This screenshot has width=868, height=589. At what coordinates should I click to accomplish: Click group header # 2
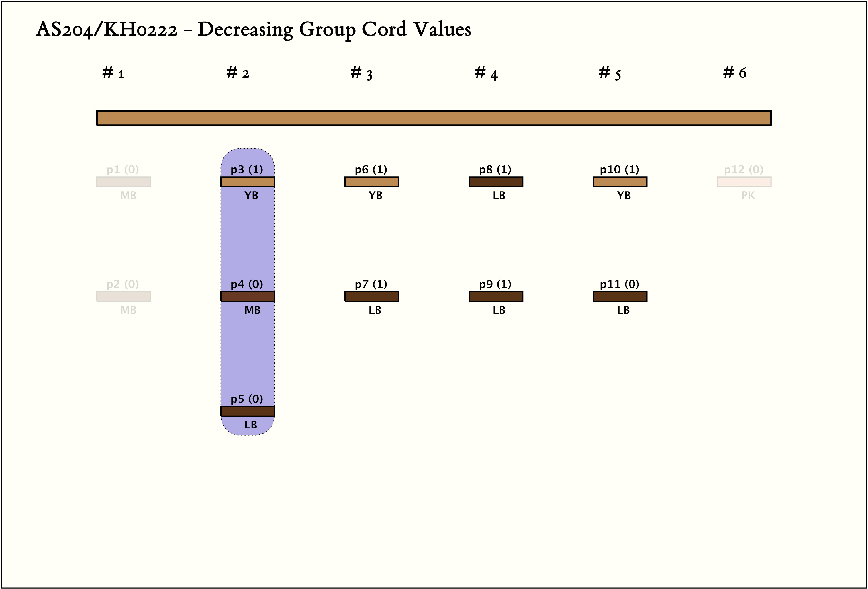coord(238,73)
